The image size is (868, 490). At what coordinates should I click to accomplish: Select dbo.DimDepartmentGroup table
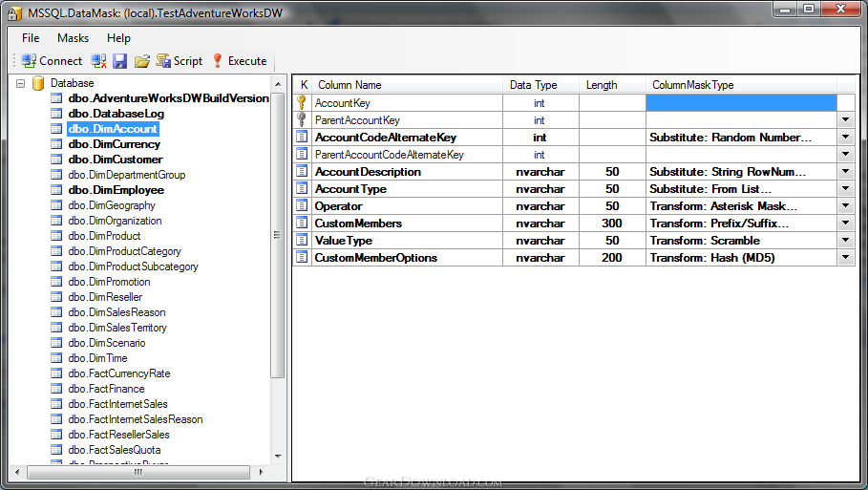point(127,175)
